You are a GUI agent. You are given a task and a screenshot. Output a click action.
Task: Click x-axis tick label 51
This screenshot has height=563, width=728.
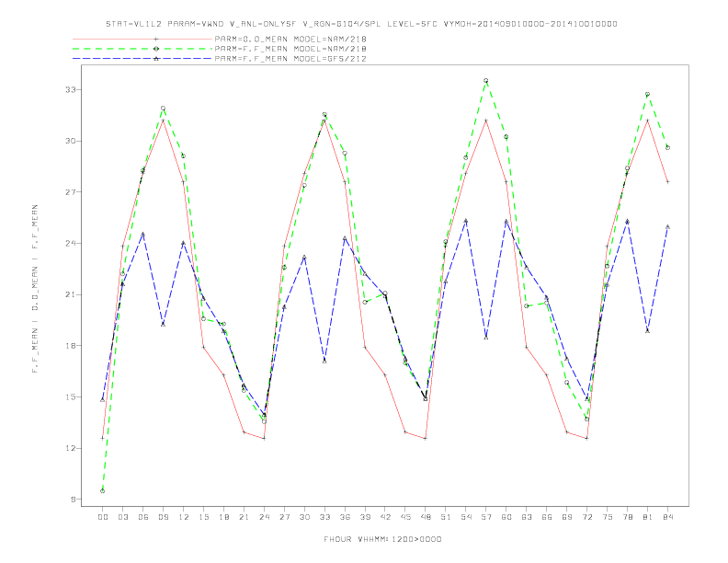(446, 517)
